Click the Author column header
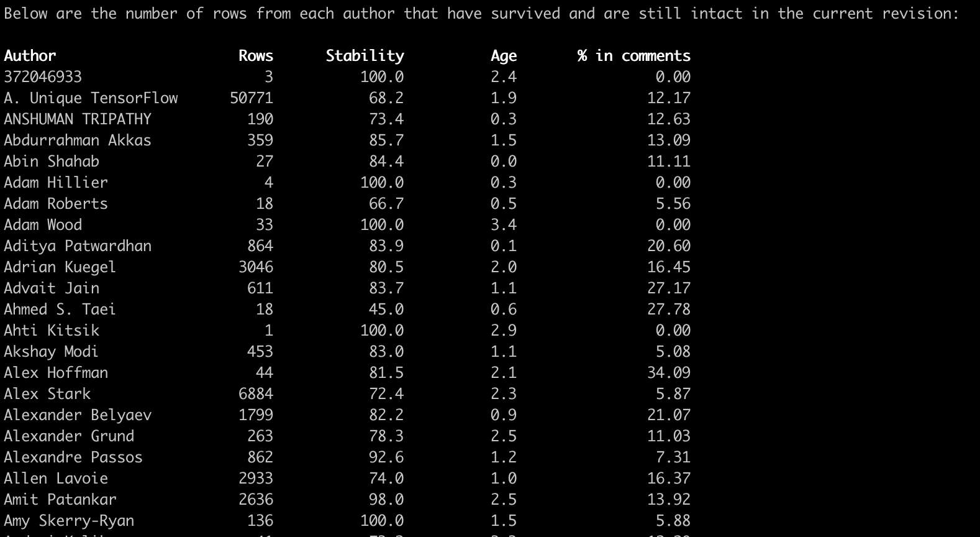 click(x=30, y=56)
